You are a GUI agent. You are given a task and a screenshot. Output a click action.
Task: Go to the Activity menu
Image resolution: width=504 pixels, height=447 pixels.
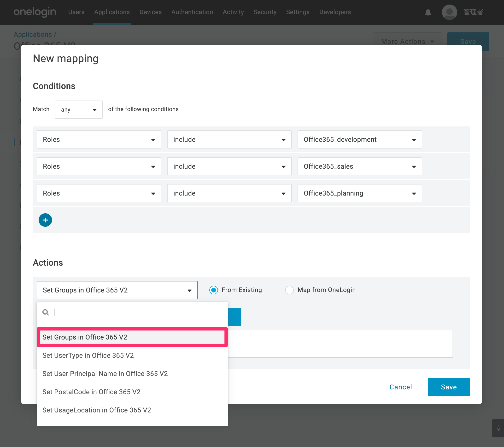point(233,12)
